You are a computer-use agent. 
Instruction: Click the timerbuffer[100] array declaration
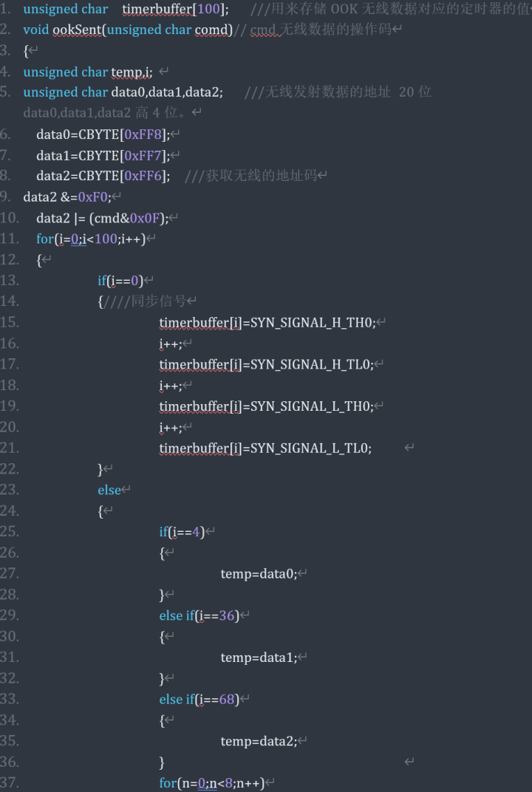click(x=175, y=10)
